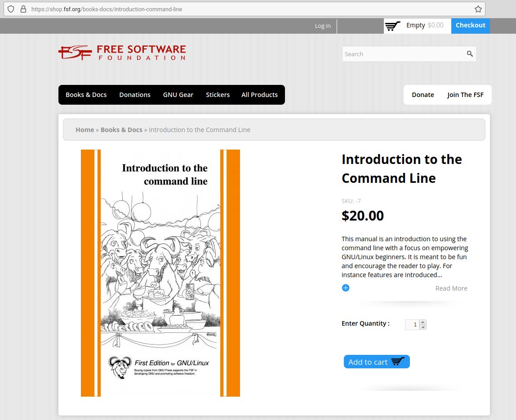
Task: Click the padlock site security icon
Action: coord(23,9)
